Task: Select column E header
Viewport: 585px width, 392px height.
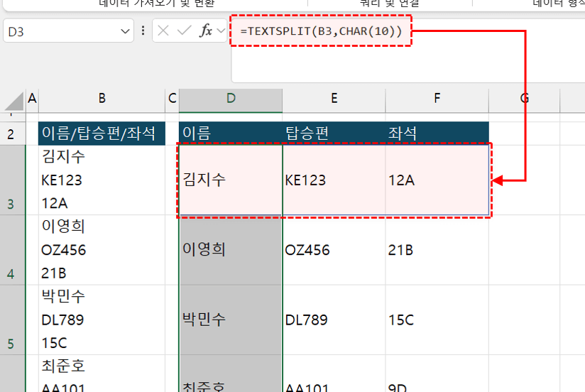Action: (x=334, y=100)
